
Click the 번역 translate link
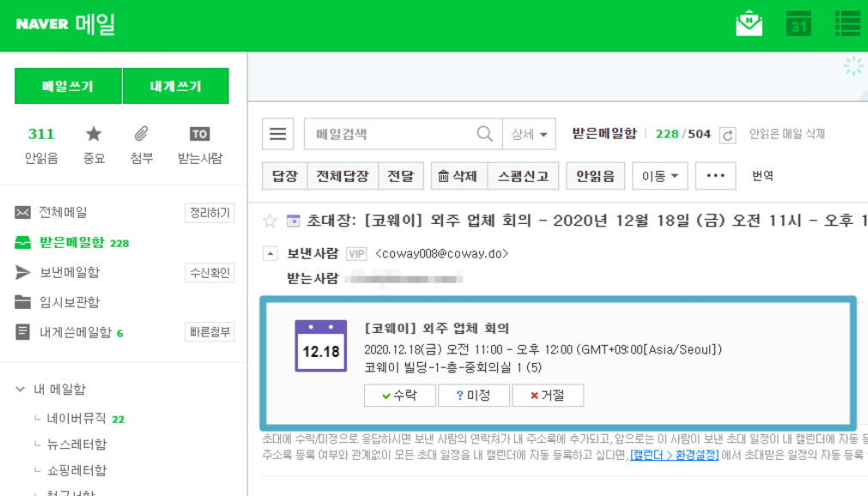coord(762,176)
